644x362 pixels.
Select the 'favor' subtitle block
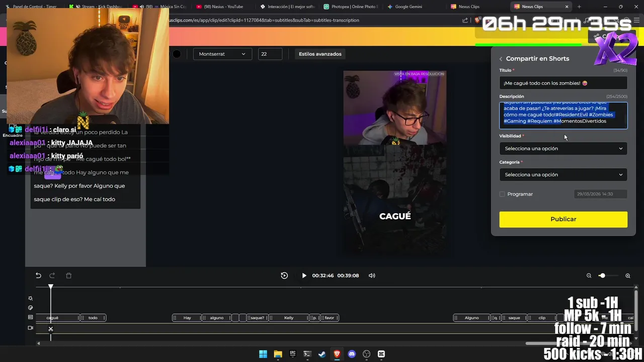[x=329, y=318]
